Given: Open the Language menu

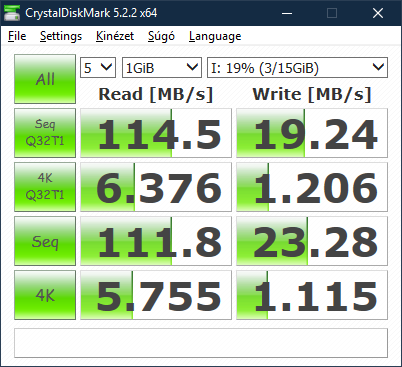Looking at the screenshot, I should (x=215, y=36).
